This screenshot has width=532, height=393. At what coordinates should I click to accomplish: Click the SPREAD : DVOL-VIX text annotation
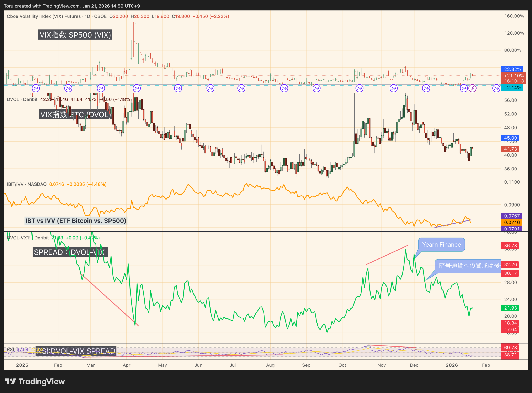tap(70, 252)
